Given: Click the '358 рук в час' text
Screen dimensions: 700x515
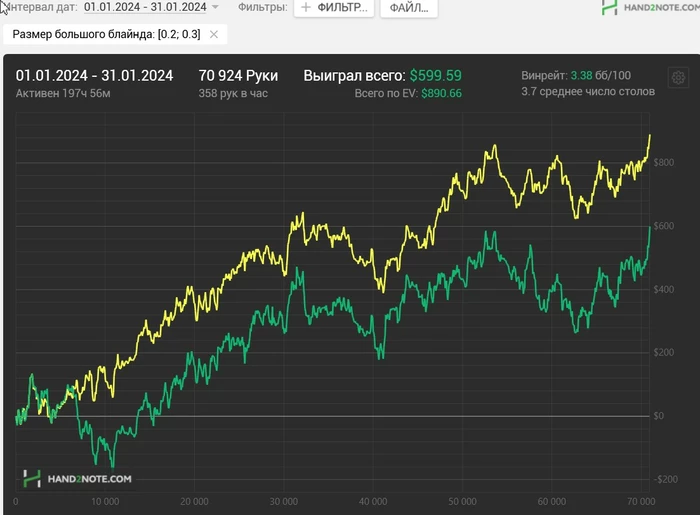Looking at the screenshot, I should 233,93.
